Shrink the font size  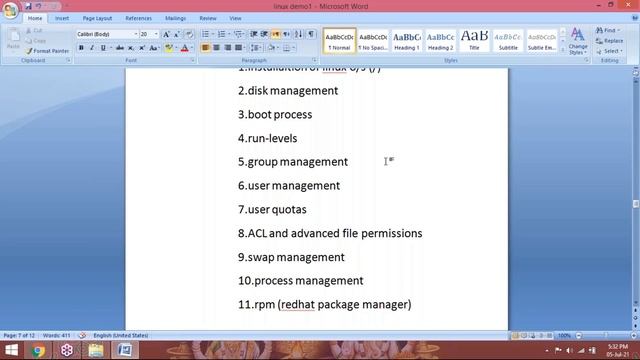[177, 34]
